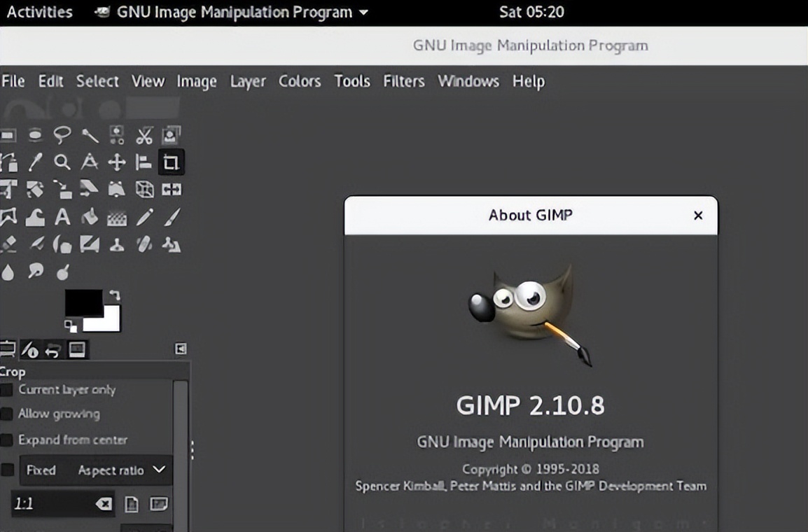Toggle the Allow growing checkbox
This screenshot has width=808, height=532.
click(7, 414)
